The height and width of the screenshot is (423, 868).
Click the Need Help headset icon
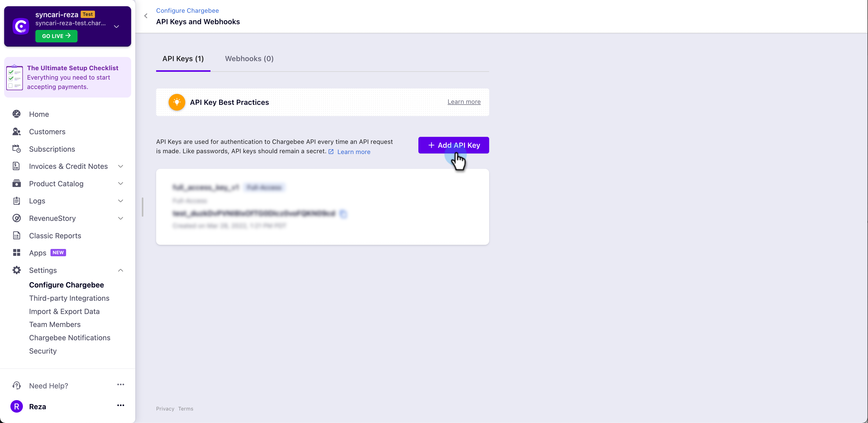coord(16,386)
